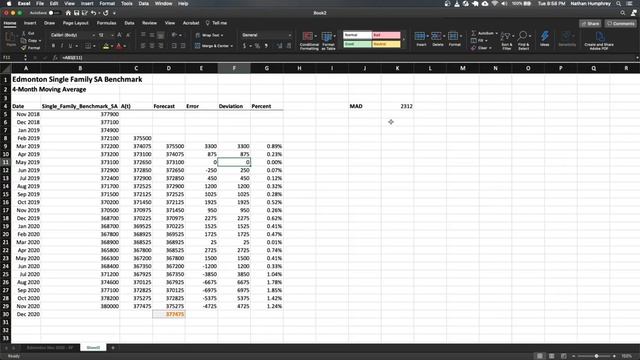Open the Data ribbon tab

[x=129, y=23]
